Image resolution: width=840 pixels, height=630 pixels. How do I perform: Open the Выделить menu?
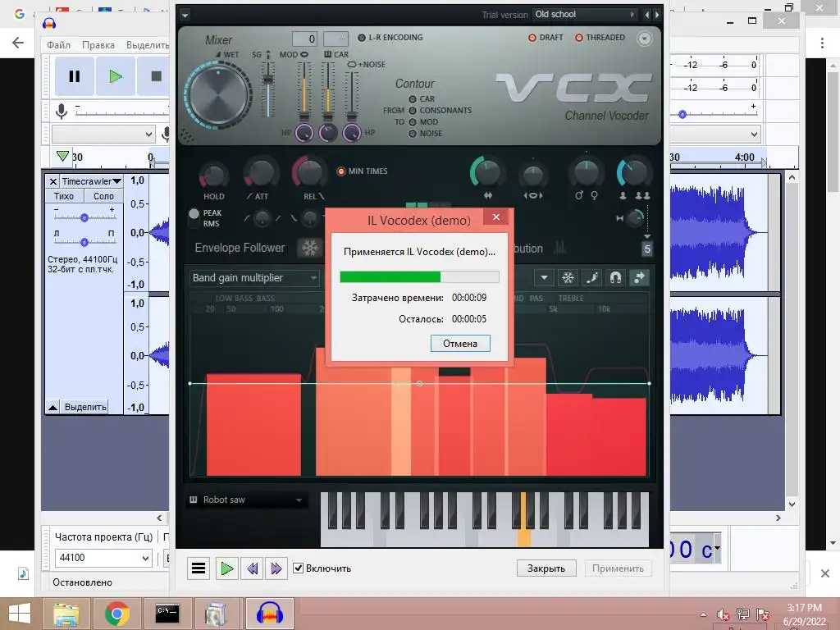coord(148,45)
